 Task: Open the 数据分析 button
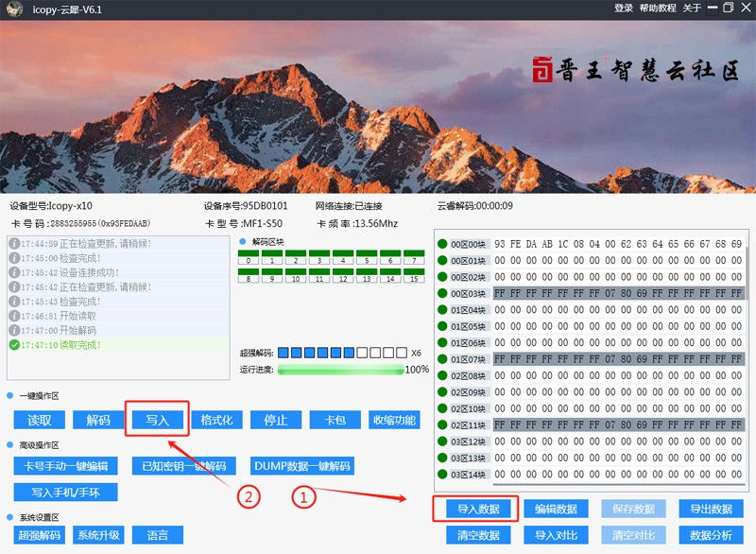(712, 535)
